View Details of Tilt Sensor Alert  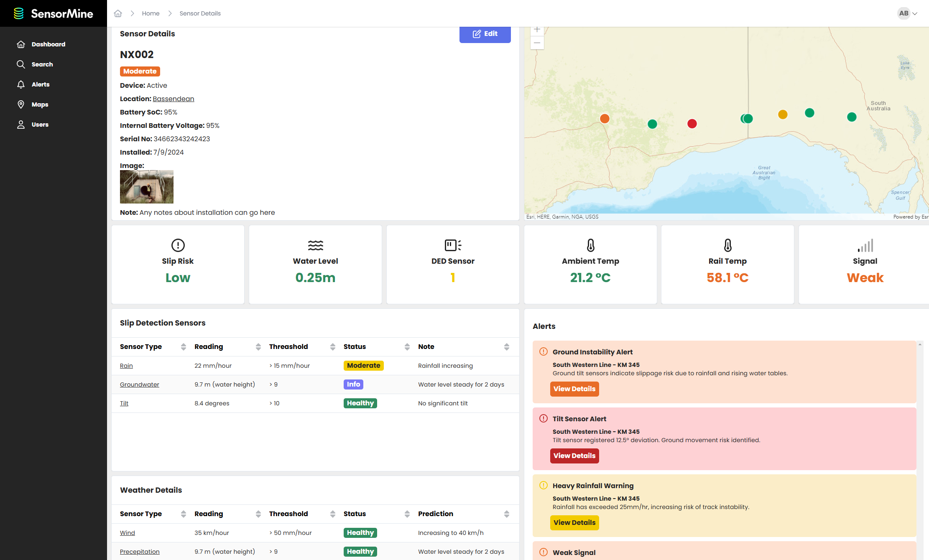pos(574,456)
